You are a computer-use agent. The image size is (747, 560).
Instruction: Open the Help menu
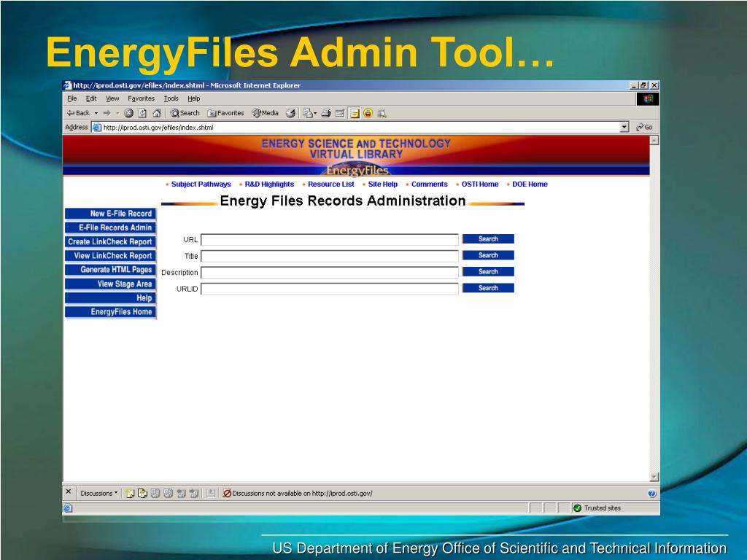click(193, 98)
